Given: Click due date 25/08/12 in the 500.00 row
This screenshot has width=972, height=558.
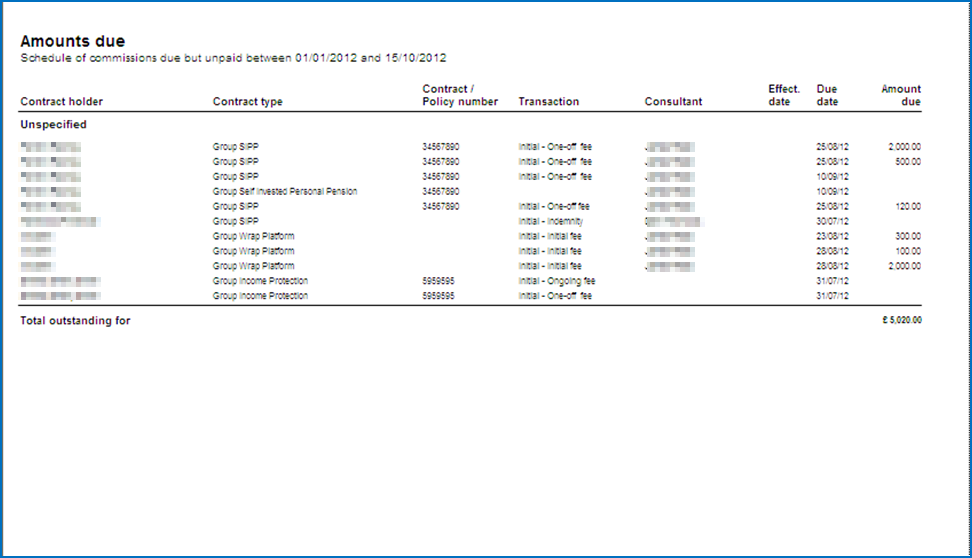Looking at the screenshot, I should (x=833, y=162).
